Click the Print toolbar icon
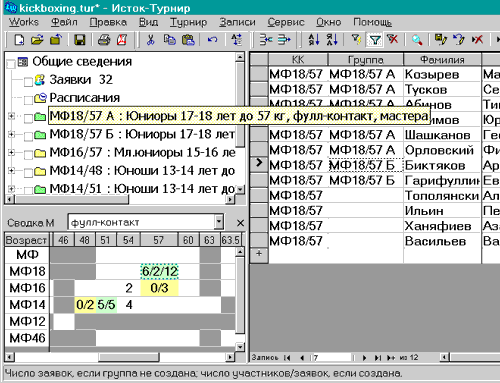This screenshot has height=383, width=500. pos(104,40)
